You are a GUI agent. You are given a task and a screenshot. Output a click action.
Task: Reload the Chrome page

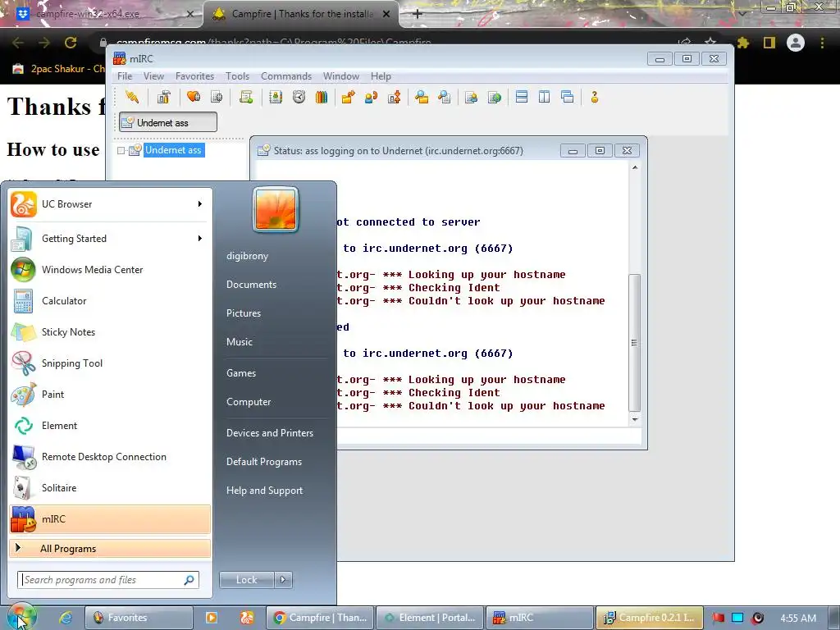71,43
